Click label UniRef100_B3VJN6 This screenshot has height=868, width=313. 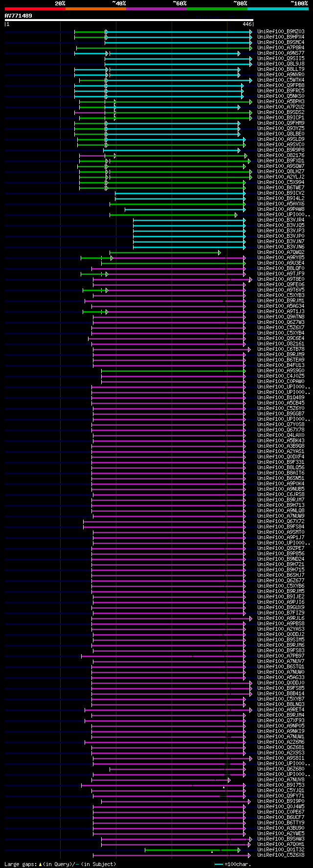(x=281, y=247)
